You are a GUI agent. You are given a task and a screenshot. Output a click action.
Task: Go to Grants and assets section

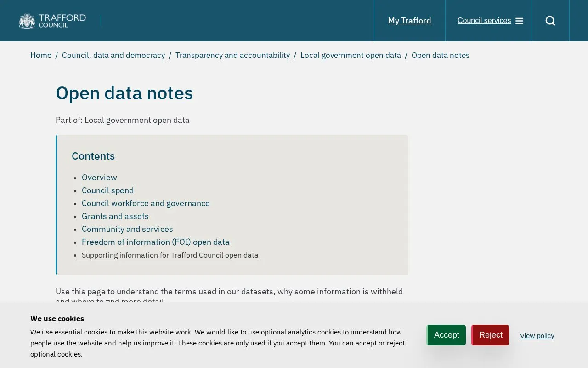point(115,216)
